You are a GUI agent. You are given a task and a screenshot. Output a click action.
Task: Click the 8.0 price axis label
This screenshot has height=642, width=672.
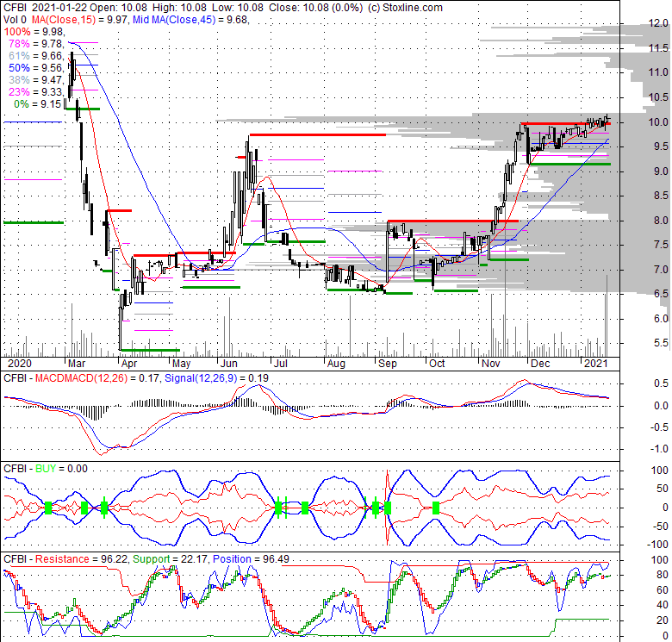click(661, 221)
